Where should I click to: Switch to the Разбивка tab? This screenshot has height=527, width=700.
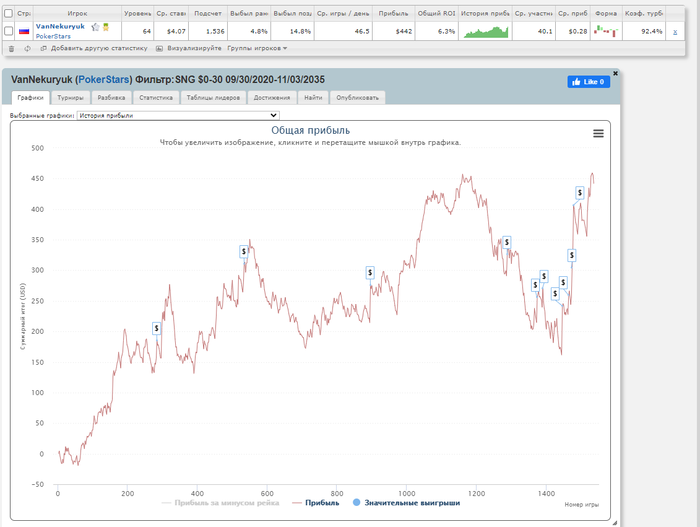point(111,98)
